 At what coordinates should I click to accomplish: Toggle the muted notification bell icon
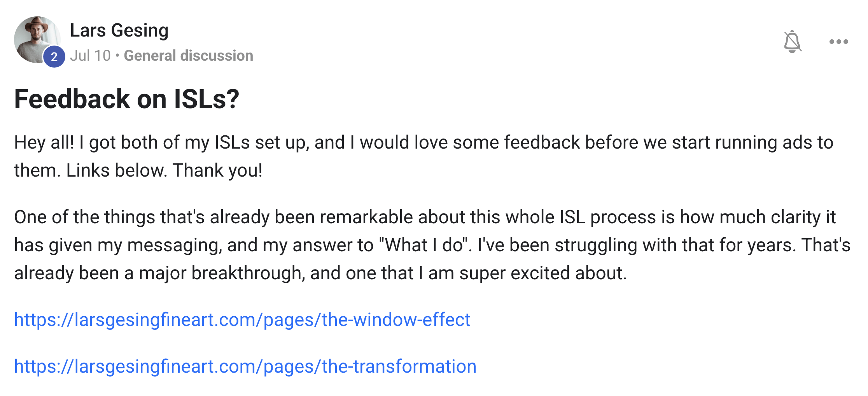click(x=792, y=42)
